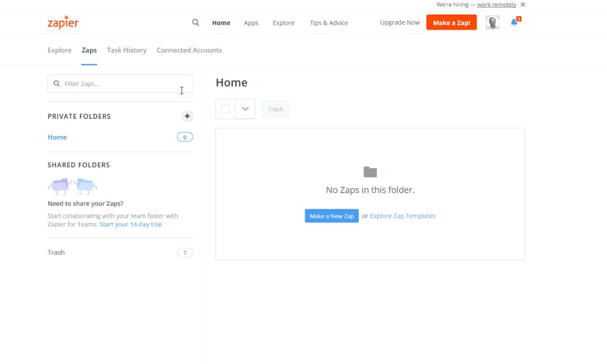Open Explore Zap Templates link
The width and height of the screenshot is (607, 364).
[403, 216]
